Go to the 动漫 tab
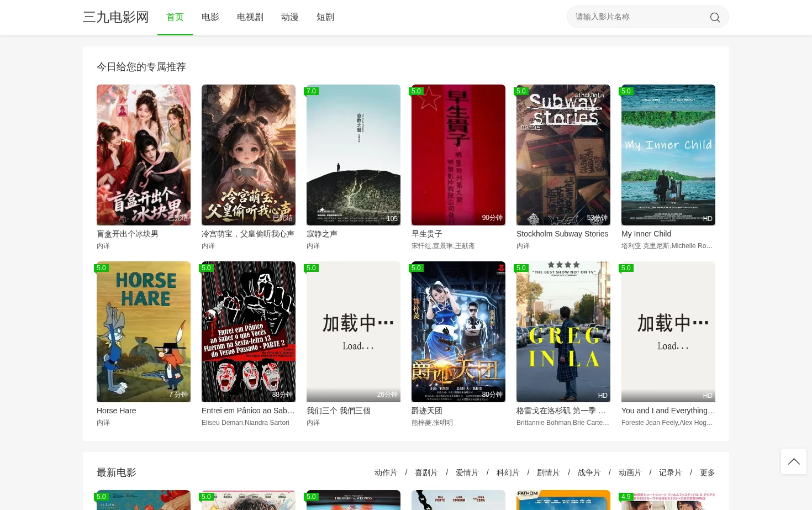 (x=290, y=17)
